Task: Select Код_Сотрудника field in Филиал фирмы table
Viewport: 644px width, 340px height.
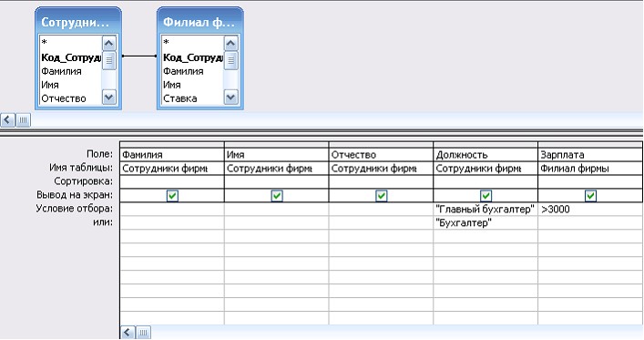Action: pos(192,57)
